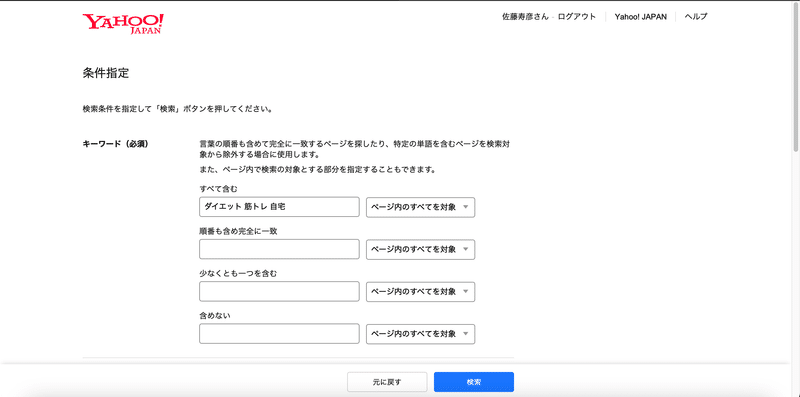Open the 少なくとも一つを含む scope dropdown

click(x=420, y=292)
